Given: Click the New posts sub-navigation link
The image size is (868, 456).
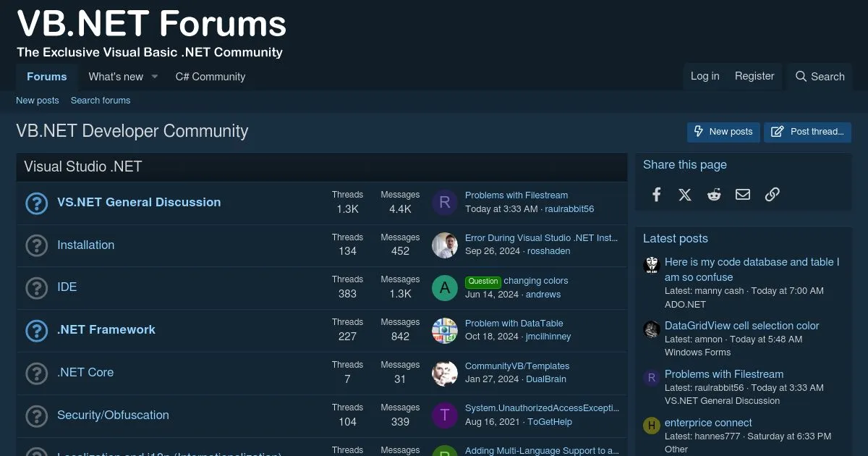Looking at the screenshot, I should pos(38,101).
